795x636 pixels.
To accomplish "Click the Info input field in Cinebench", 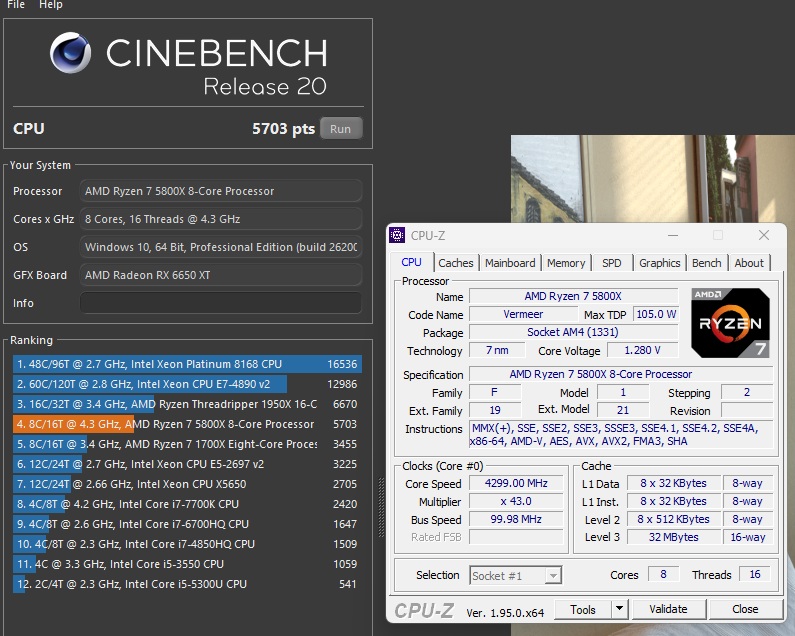I will pyautogui.click(x=221, y=303).
